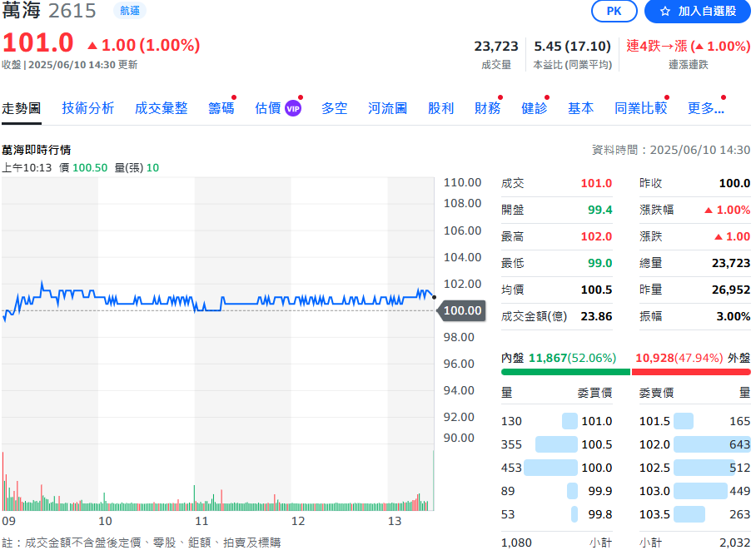Click the green 內盤 ratio bar
This screenshot has width=756, height=550.
(x=565, y=372)
